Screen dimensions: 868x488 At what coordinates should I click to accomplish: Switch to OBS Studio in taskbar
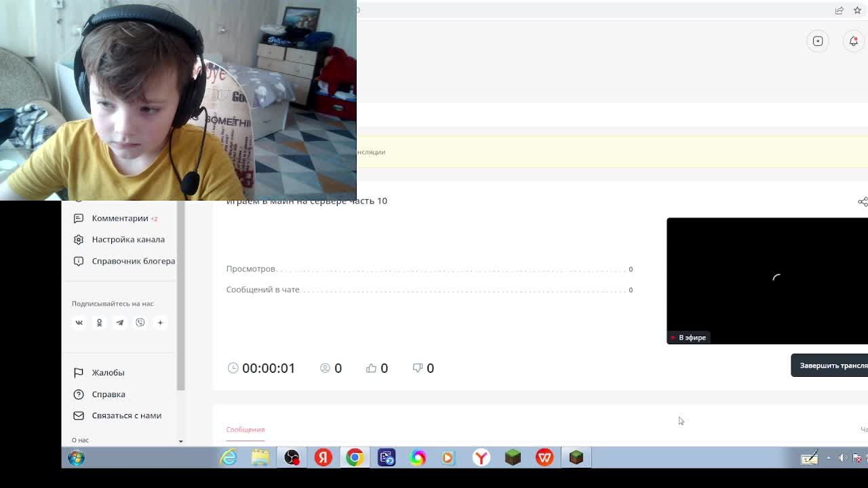click(x=292, y=457)
